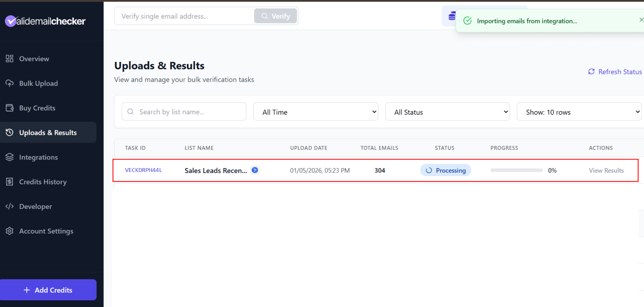Click the spinning Processing status badge
The height and width of the screenshot is (307, 644).
click(x=446, y=170)
